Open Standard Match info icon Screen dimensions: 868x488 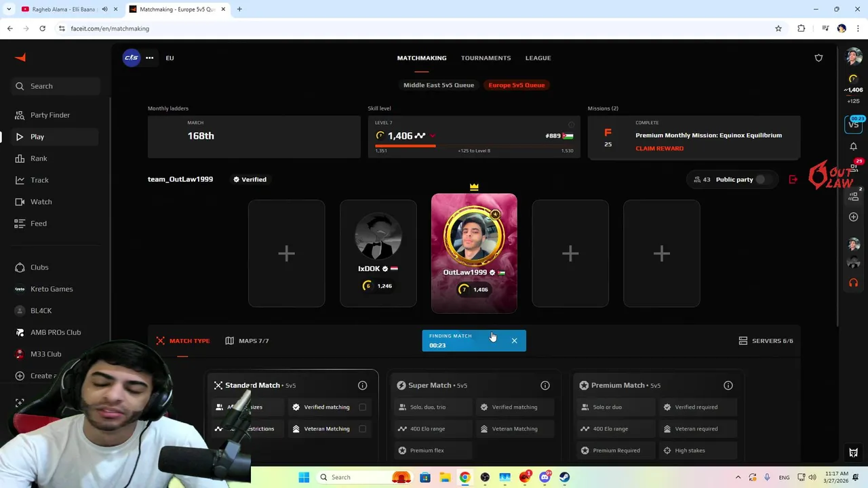(363, 386)
